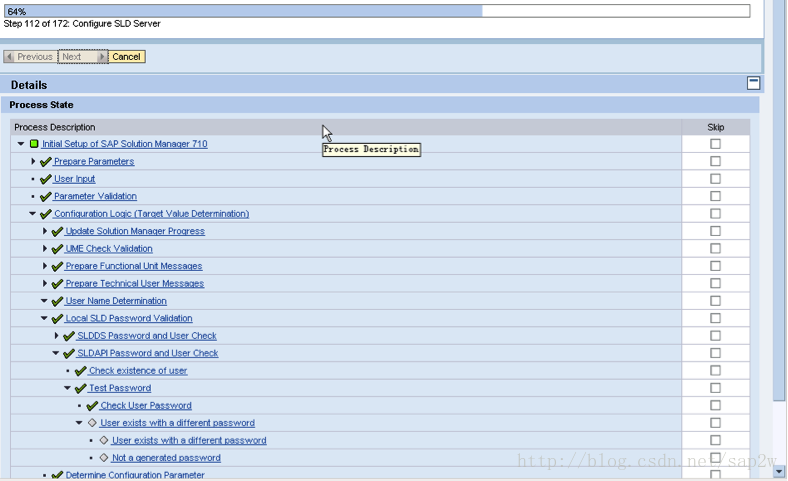Viewport: 788px width, 481px height.
Task: Collapse Local SLD Password Validation node
Action: 44,318
